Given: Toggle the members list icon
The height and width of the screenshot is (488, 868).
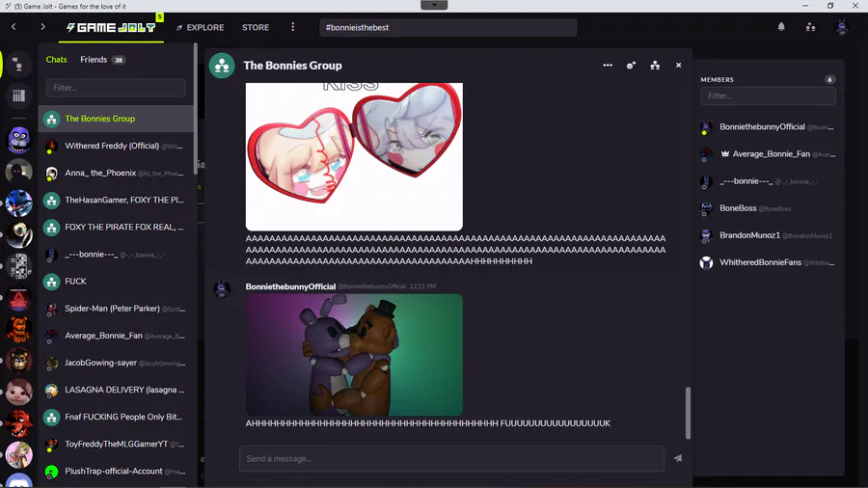Looking at the screenshot, I should (x=655, y=66).
